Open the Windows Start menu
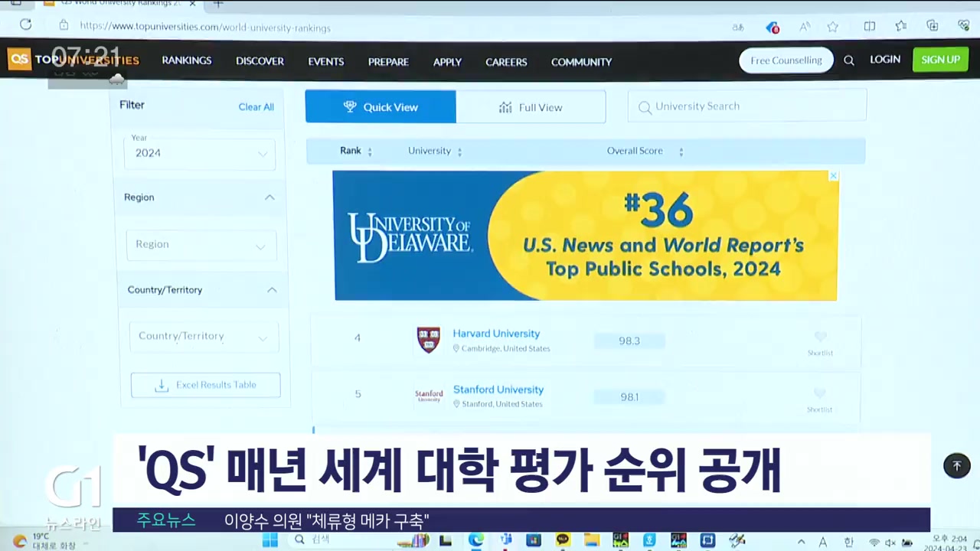980x551 pixels. tap(269, 540)
